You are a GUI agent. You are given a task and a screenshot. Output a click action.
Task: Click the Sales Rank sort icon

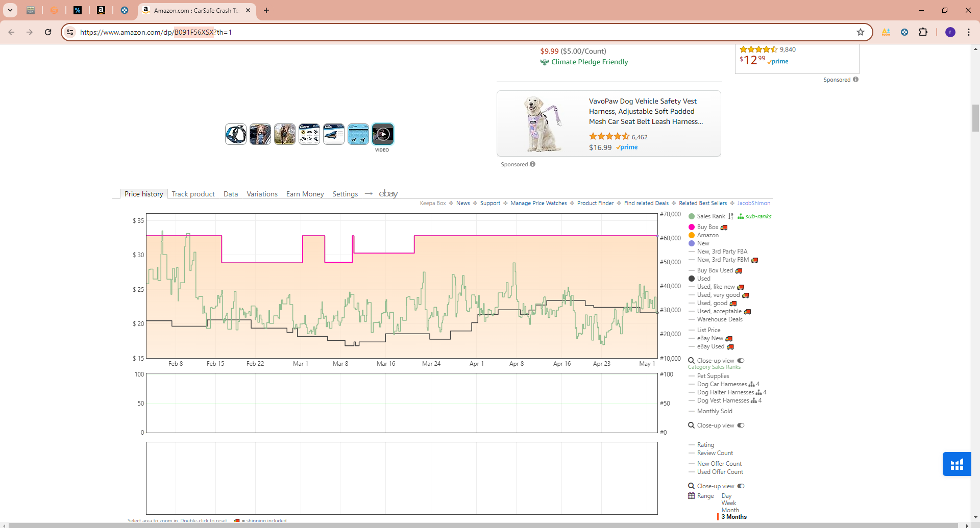(x=731, y=216)
